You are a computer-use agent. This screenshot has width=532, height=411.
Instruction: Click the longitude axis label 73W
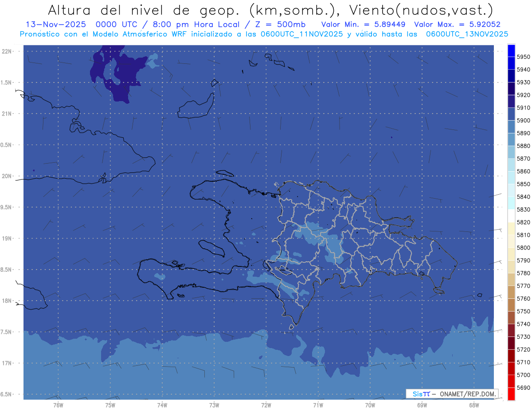(214, 405)
